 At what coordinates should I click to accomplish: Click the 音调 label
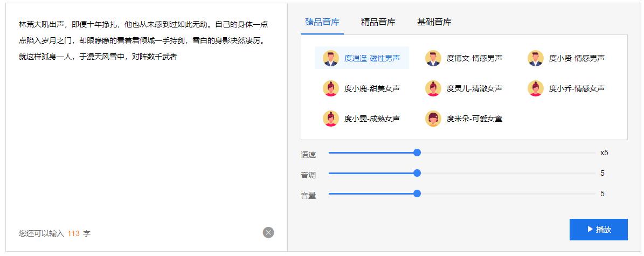[x=308, y=175]
